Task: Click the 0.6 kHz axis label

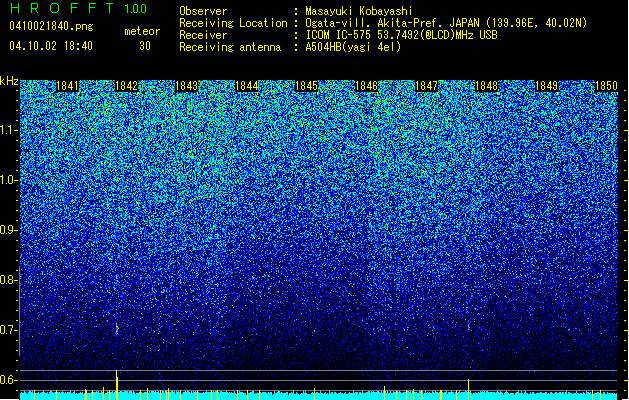Action: (8, 380)
